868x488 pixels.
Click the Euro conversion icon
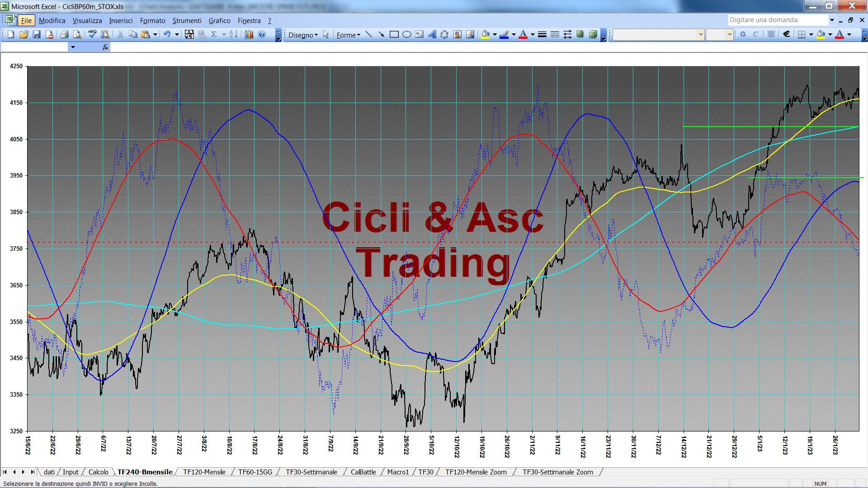tap(189, 34)
